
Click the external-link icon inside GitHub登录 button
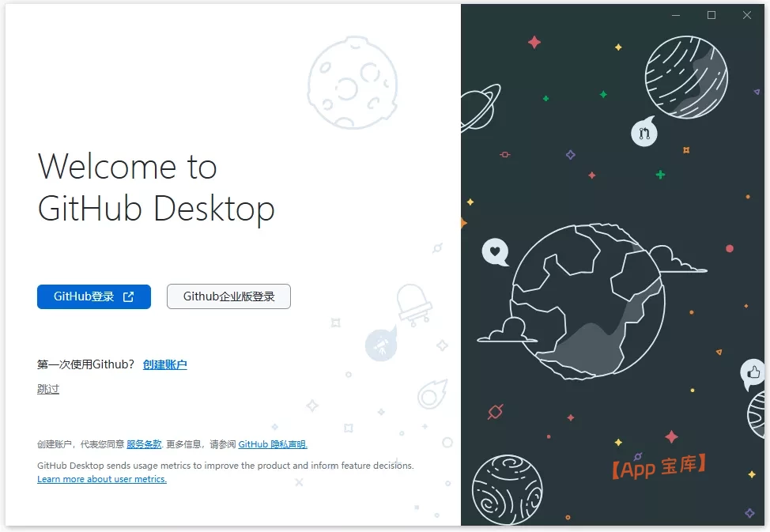tap(128, 296)
